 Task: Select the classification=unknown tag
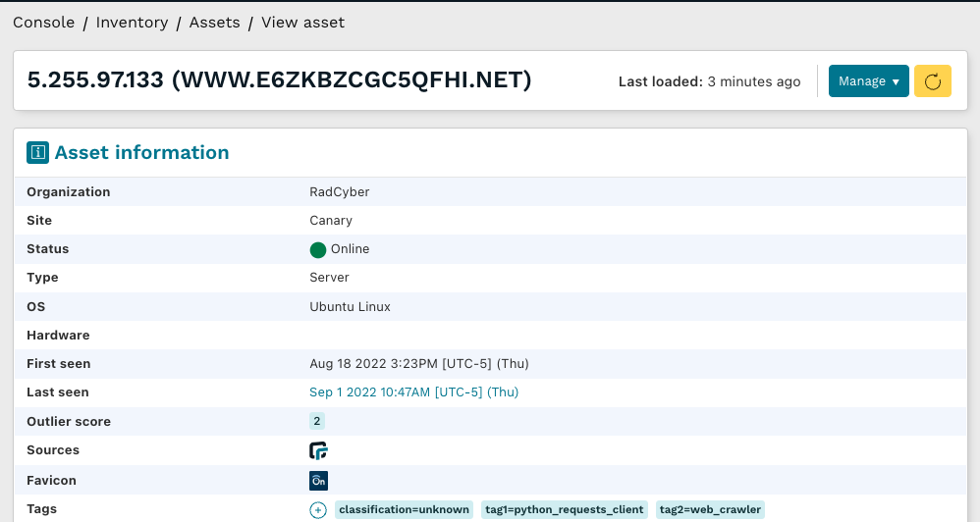(404, 509)
